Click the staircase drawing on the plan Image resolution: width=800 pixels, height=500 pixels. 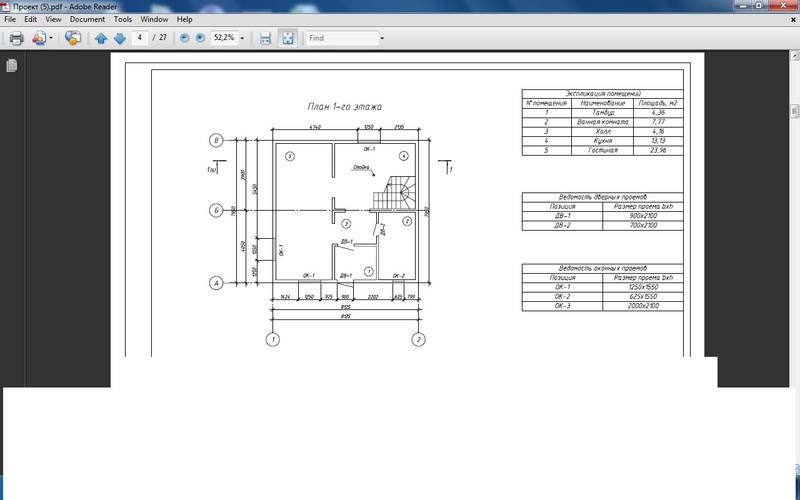394,193
